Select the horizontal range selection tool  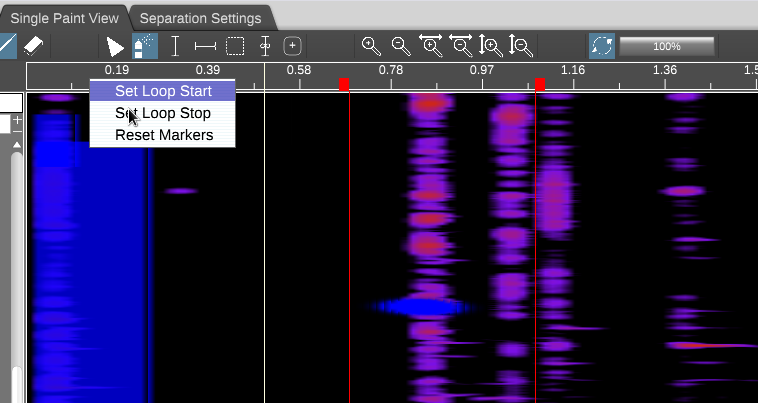[x=205, y=46]
